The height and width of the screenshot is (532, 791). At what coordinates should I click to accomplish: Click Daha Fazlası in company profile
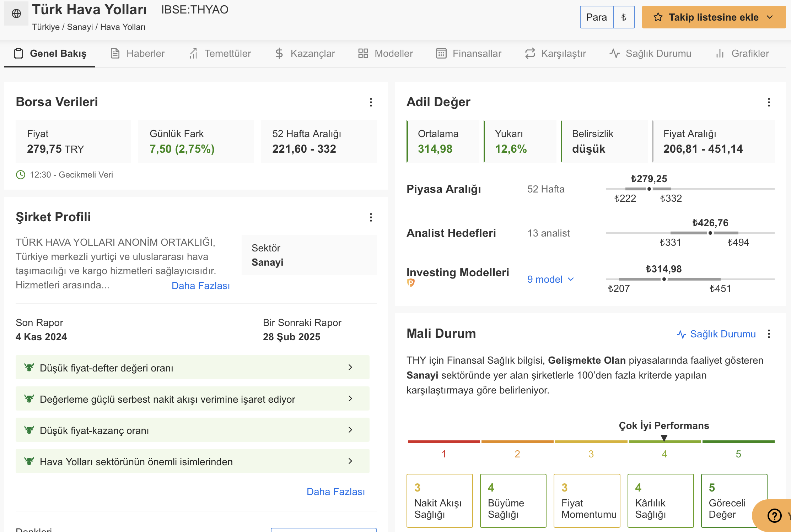[201, 286]
